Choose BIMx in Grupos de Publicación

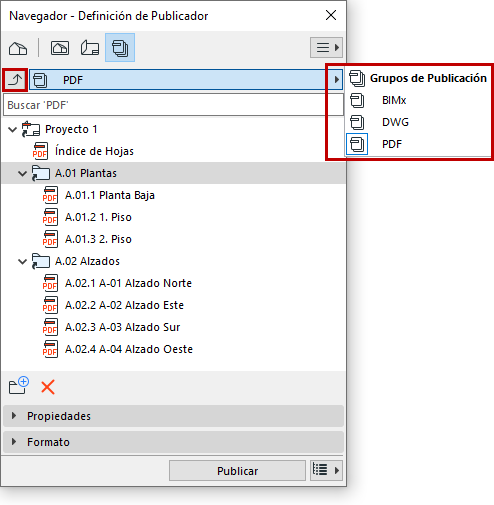coord(394,100)
